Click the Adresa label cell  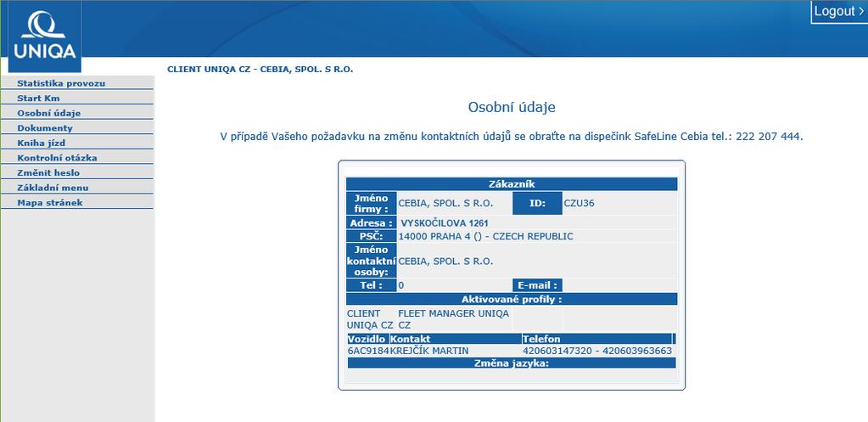click(x=372, y=223)
